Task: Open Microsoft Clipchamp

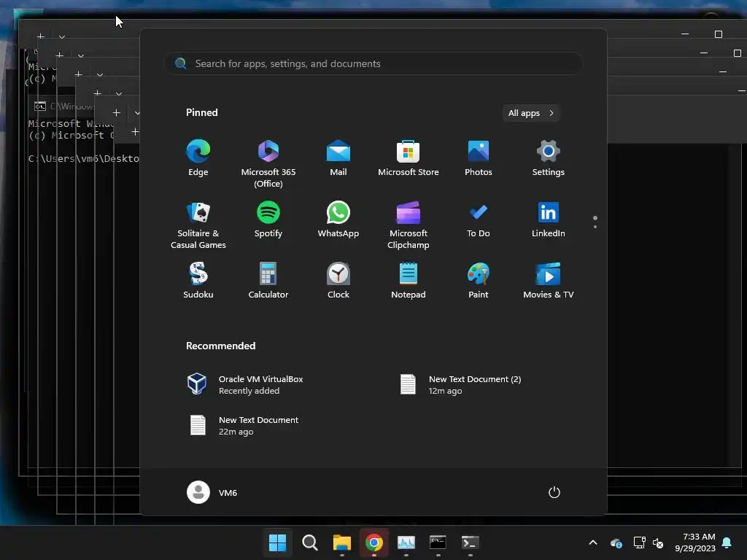Action: [x=409, y=225]
